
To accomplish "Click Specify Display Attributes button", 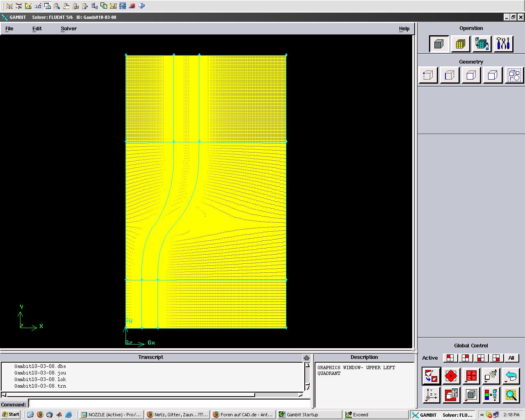I will coord(451,395).
